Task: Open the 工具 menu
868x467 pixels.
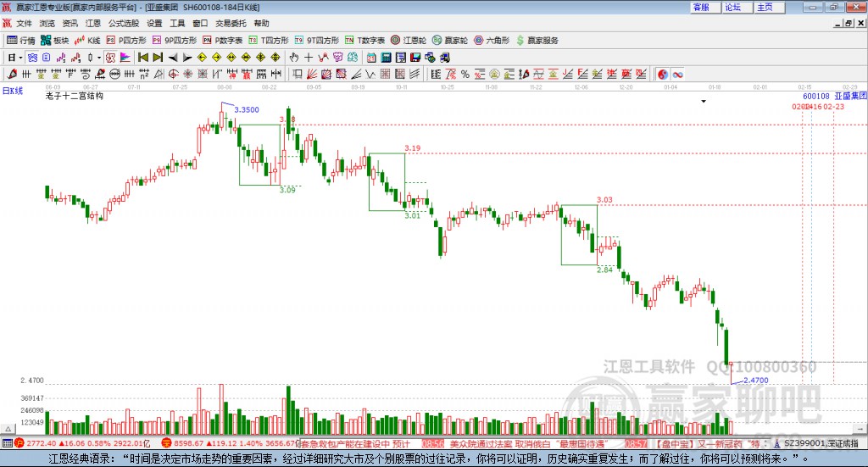Action: pos(177,23)
